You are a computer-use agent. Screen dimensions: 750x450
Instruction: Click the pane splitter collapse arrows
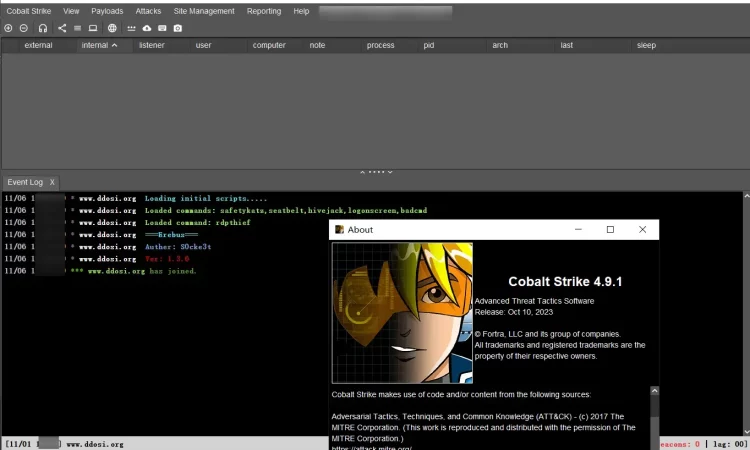point(376,172)
